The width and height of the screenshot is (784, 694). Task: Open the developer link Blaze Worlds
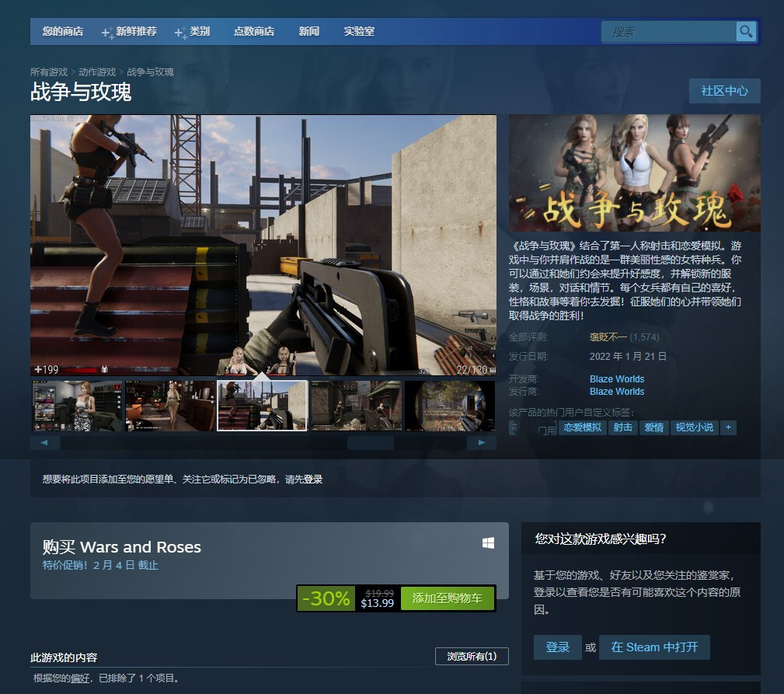click(616, 379)
